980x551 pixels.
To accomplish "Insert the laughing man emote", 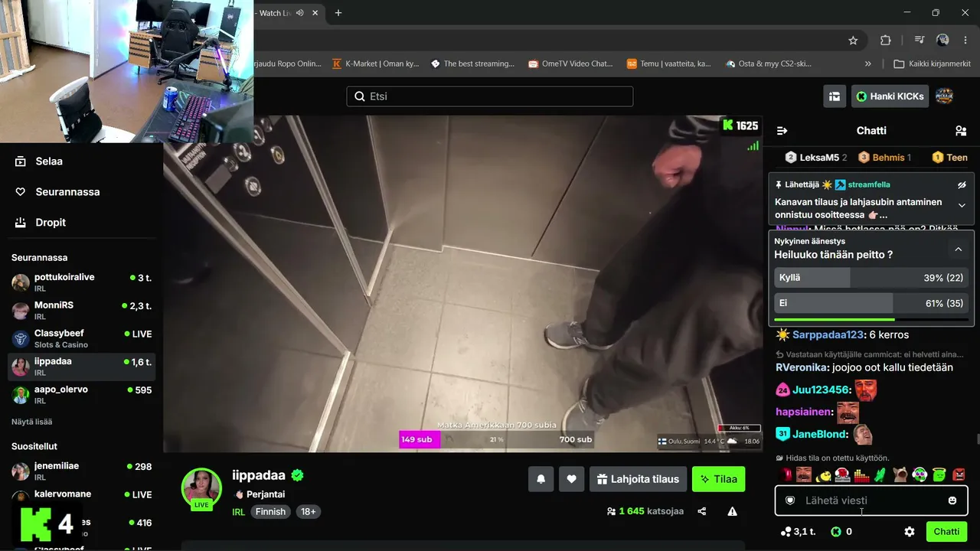I will 804,474.
